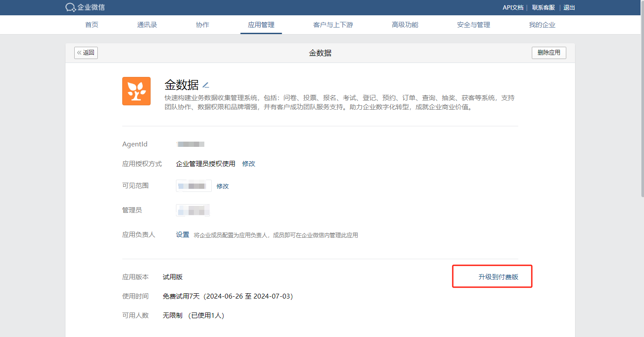Click the 返回 back button
Screen dimensions: 644x337
tap(86, 53)
